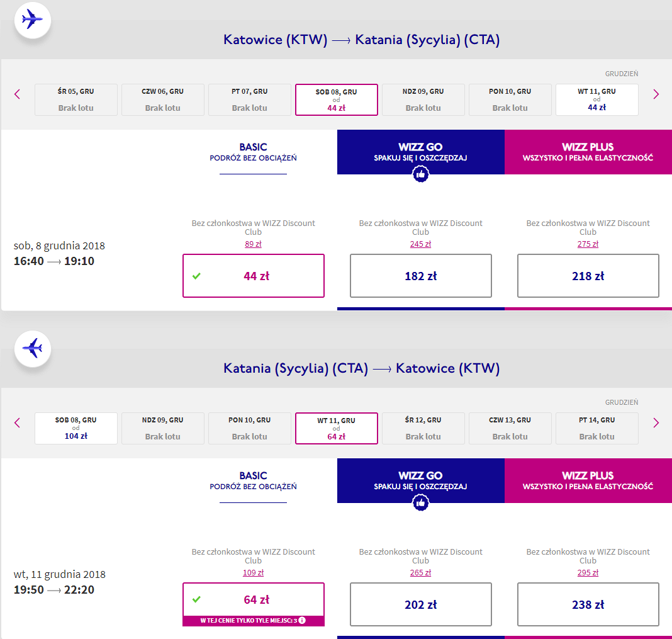Select outbound date CZW 06, GRU

point(163,99)
